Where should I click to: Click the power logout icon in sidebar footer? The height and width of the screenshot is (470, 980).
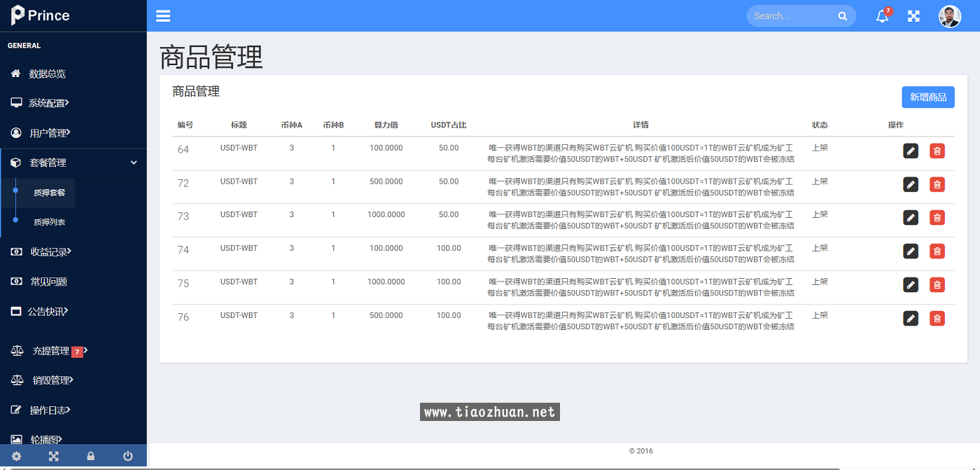coord(128,456)
